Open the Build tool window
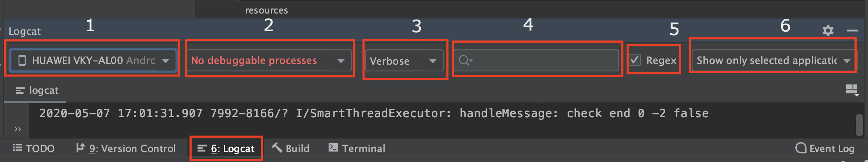868x162 pixels. coord(291,148)
